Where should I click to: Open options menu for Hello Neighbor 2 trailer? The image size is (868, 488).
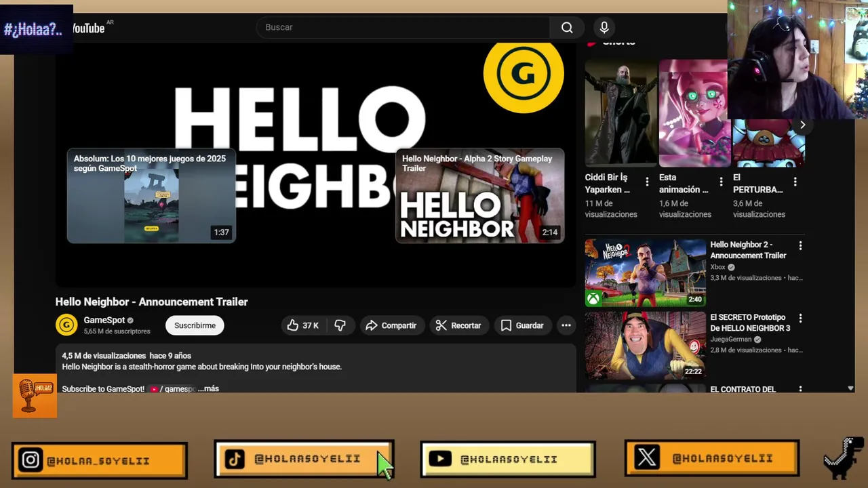tap(800, 245)
